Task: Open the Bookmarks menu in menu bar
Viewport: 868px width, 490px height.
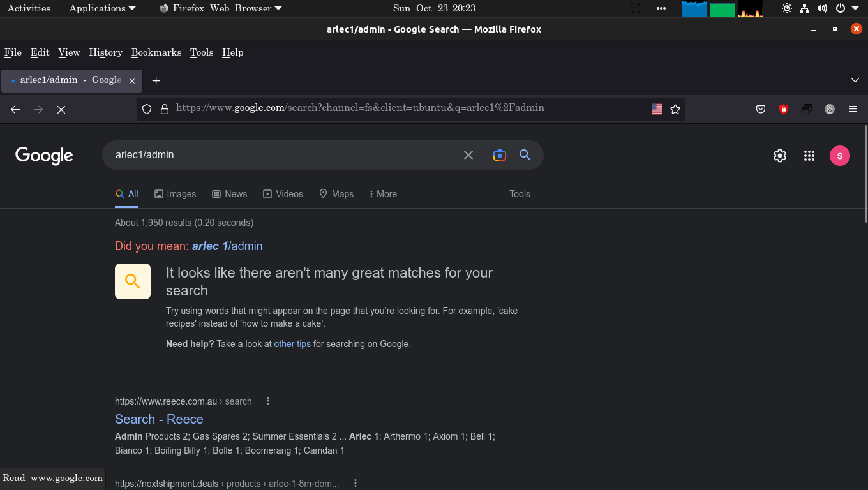Action: [x=156, y=52]
